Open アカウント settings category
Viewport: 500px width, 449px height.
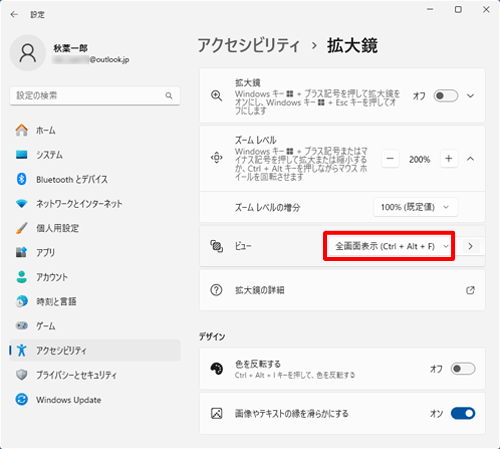click(x=95, y=277)
